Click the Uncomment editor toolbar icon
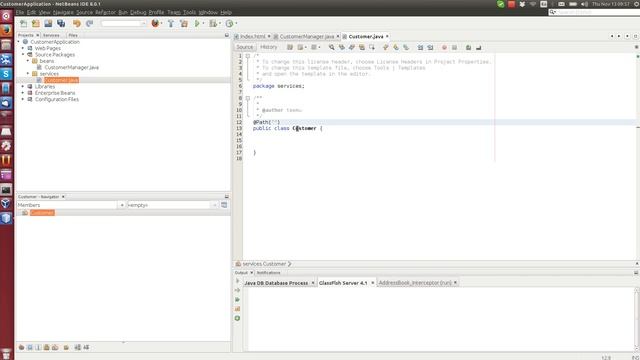This screenshot has width=640, height=360. (478, 47)
